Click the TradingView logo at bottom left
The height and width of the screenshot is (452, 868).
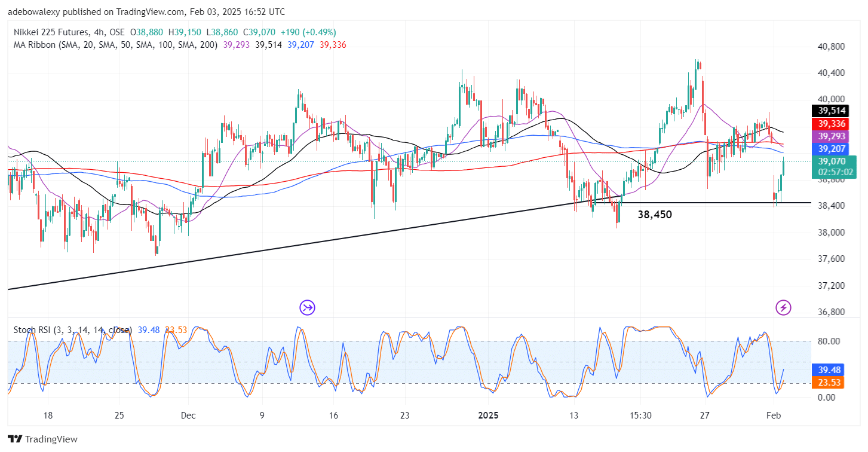click(x=43, y=439)
